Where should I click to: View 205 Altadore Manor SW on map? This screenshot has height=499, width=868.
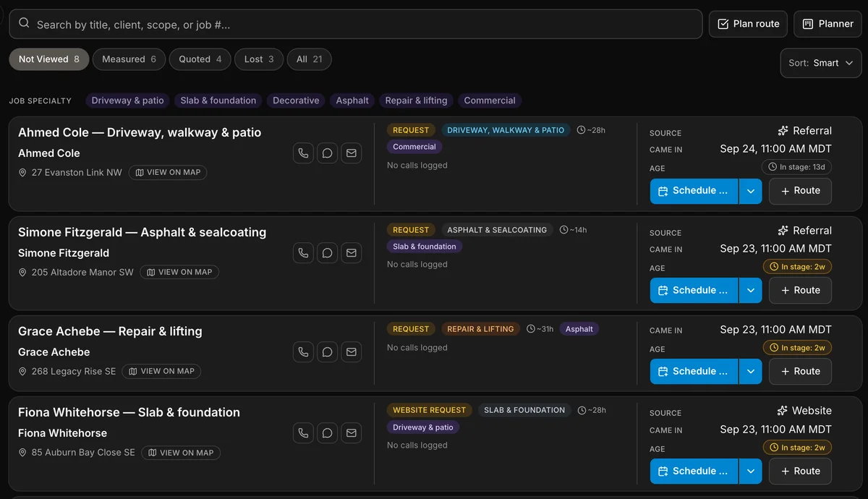point(179,273)
